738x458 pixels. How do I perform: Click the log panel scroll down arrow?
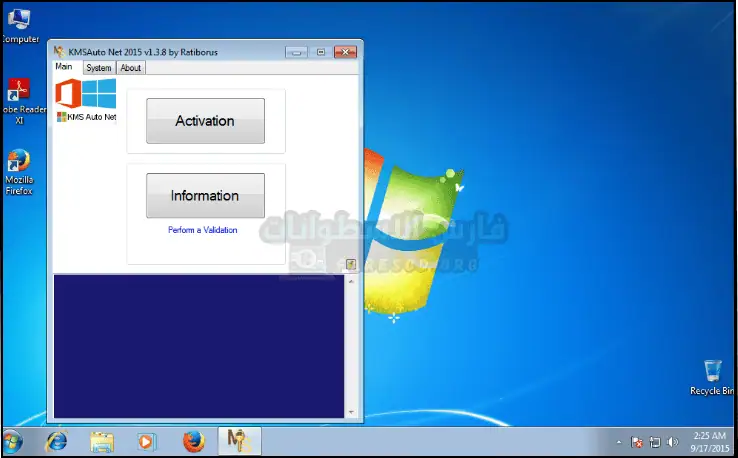(351, 411)
